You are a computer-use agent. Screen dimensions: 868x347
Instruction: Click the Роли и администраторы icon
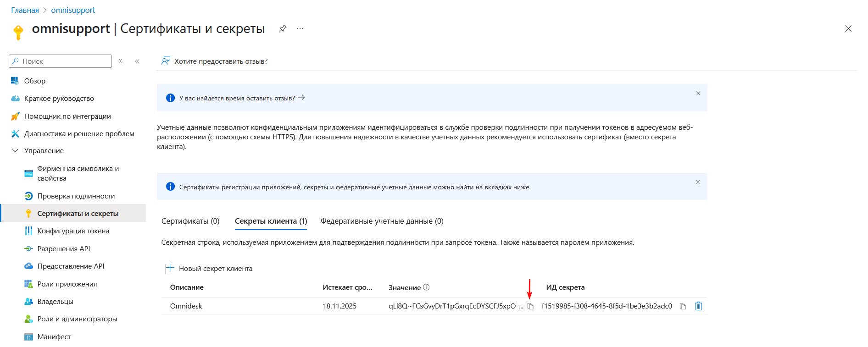(28, 319)
